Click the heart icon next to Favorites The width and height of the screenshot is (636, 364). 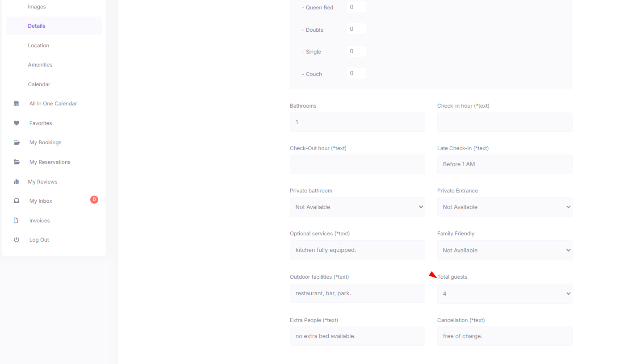tap(17, 123)
